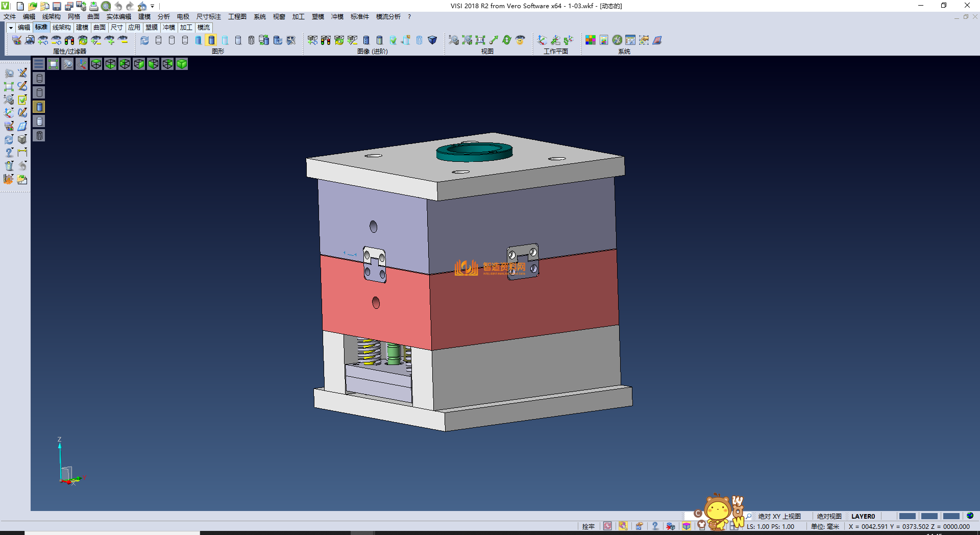Click the 1:1 zoom view icon
The height and width of the screenshot is (535, 980).
click(480, 40)
